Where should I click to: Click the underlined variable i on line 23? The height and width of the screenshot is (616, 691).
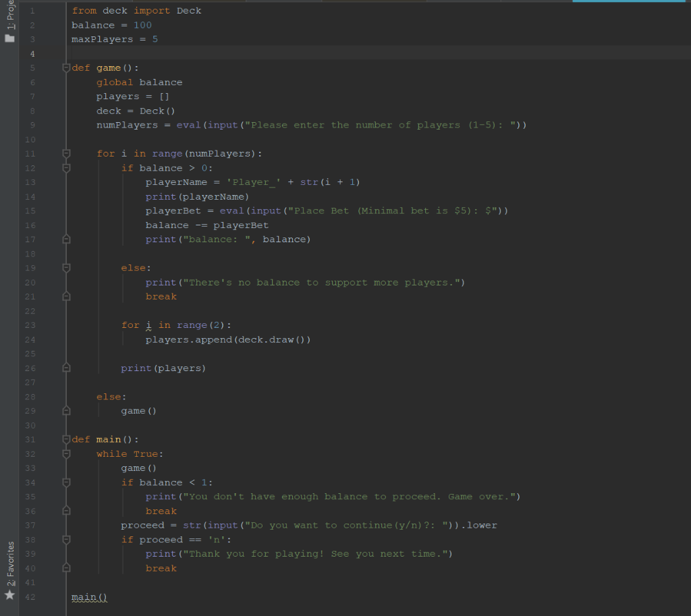click(x=148, y=325)
